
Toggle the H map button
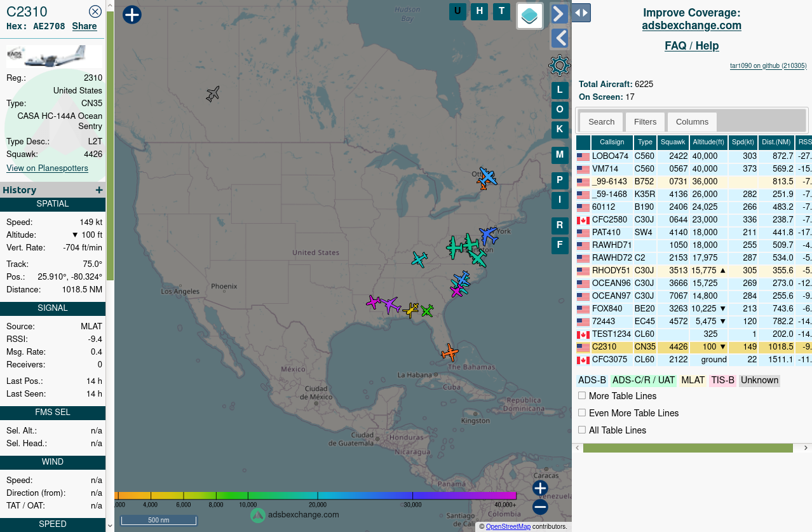coord(480,11)
